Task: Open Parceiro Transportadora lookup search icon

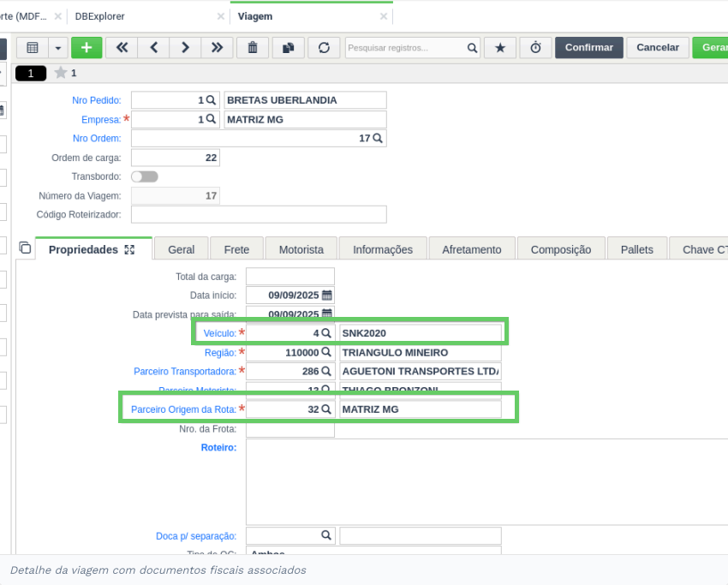Action: click(326, 372)
